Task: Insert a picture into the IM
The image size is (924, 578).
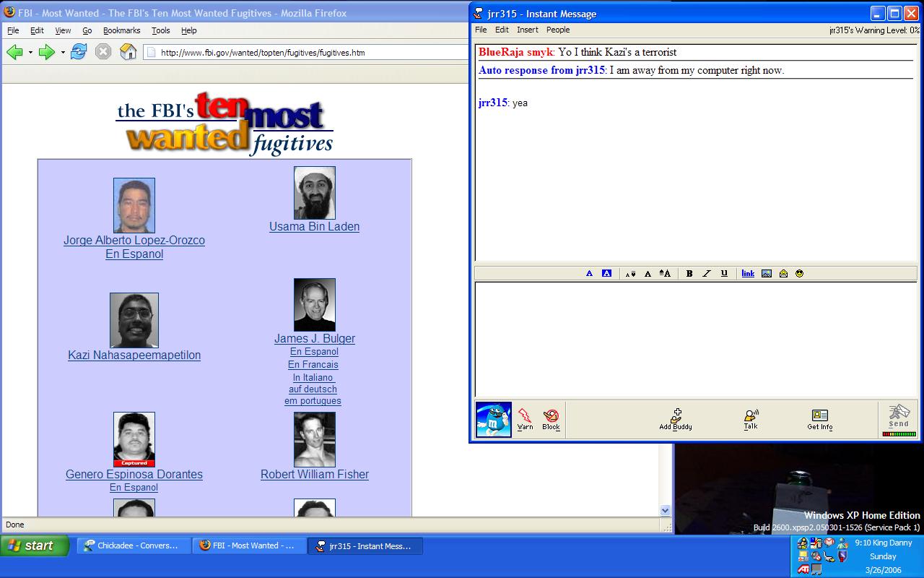Action: click(x=767, y=273)
